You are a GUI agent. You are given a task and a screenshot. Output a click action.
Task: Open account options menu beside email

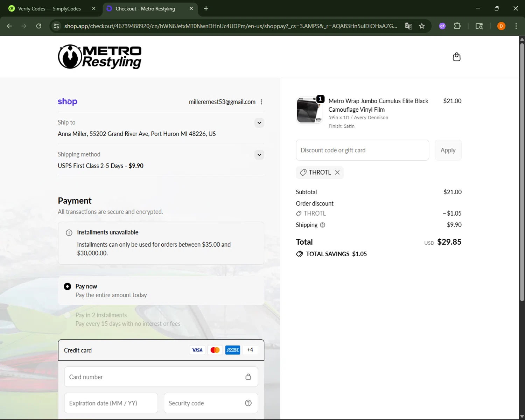click(261, 102)
